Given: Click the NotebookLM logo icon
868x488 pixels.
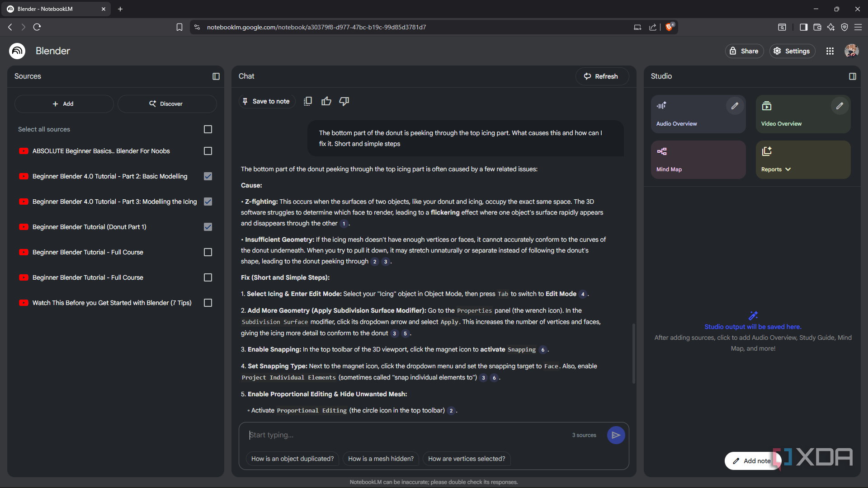Looking at the screenshot, I should pos(17,51).
